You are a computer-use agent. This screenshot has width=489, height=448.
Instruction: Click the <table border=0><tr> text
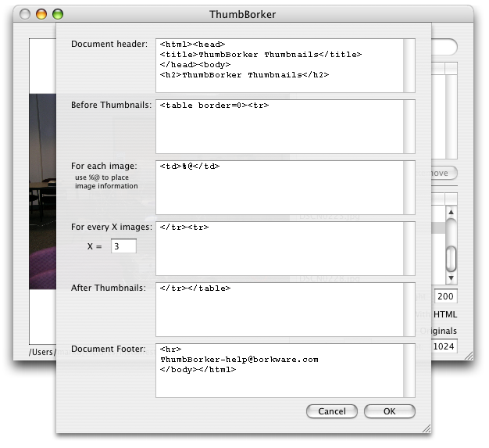(214, 106)
